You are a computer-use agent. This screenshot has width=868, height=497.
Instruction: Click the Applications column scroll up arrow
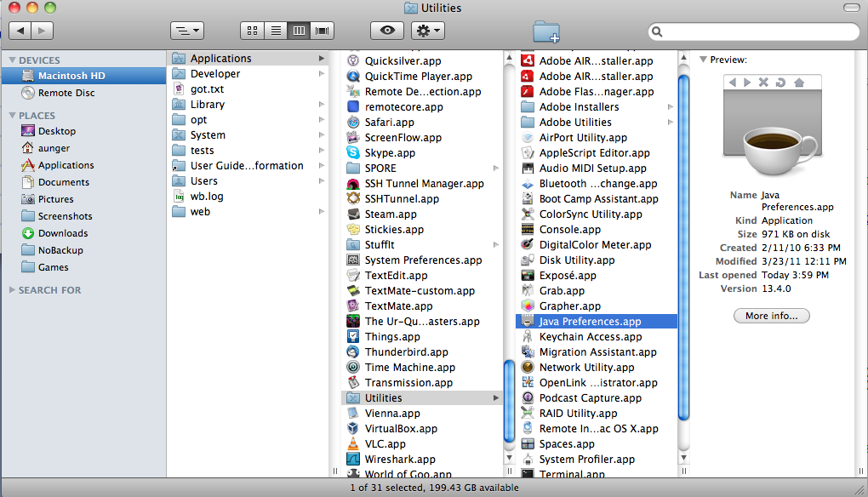(509, 58)
